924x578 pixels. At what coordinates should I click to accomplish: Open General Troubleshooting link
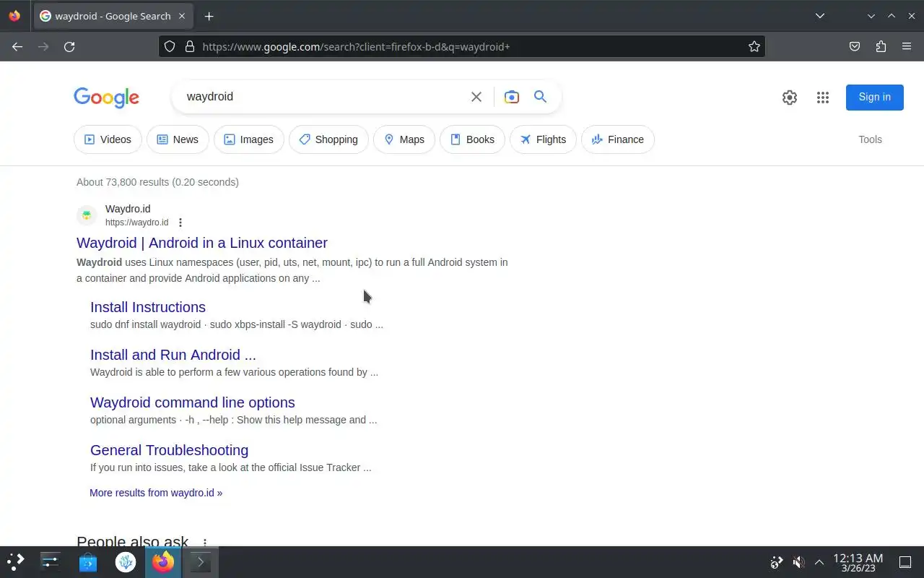coord(169,450)
